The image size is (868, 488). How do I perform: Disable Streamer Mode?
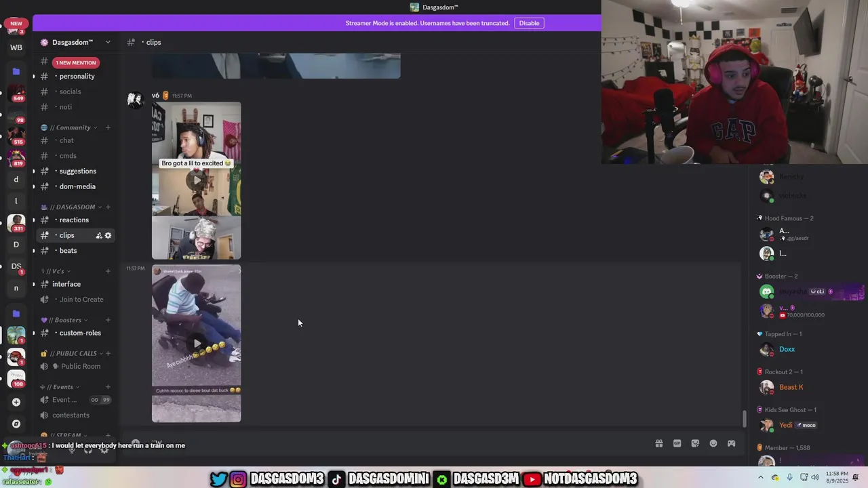click(x=529, y=23)
